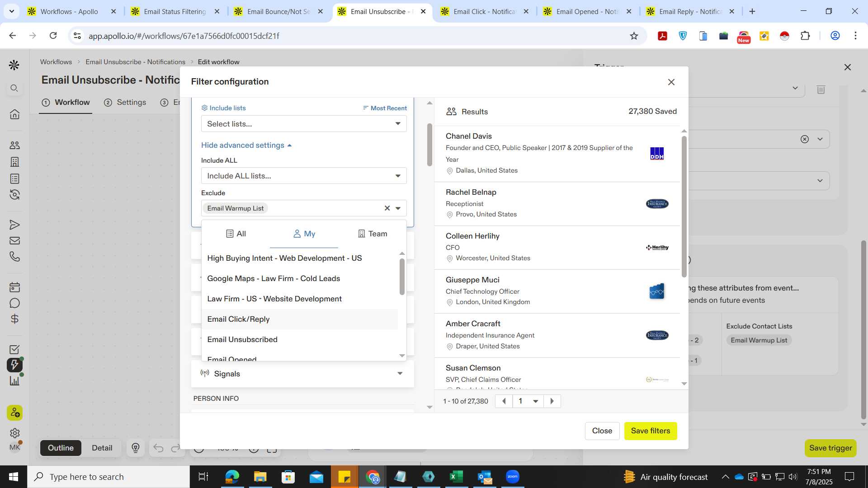Select the Settings step tab
Image resolution: width=868 pixels, height=488 pixels.
(x=125, y=102)
